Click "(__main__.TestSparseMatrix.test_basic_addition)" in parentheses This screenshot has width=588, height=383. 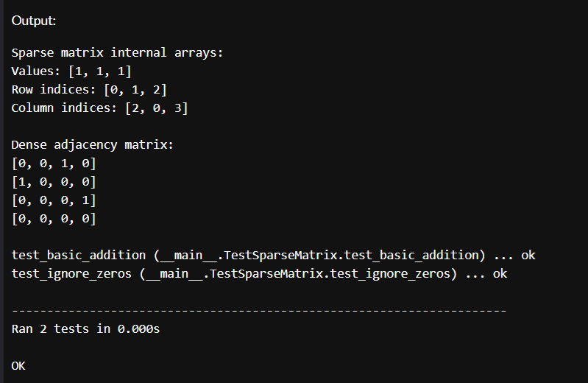click(319, 256)
